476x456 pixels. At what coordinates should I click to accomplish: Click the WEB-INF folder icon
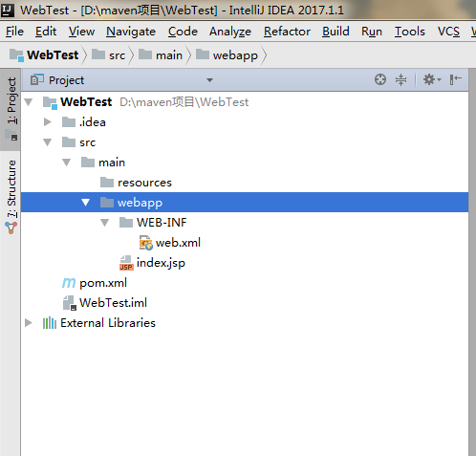click(x=126, y=223)
